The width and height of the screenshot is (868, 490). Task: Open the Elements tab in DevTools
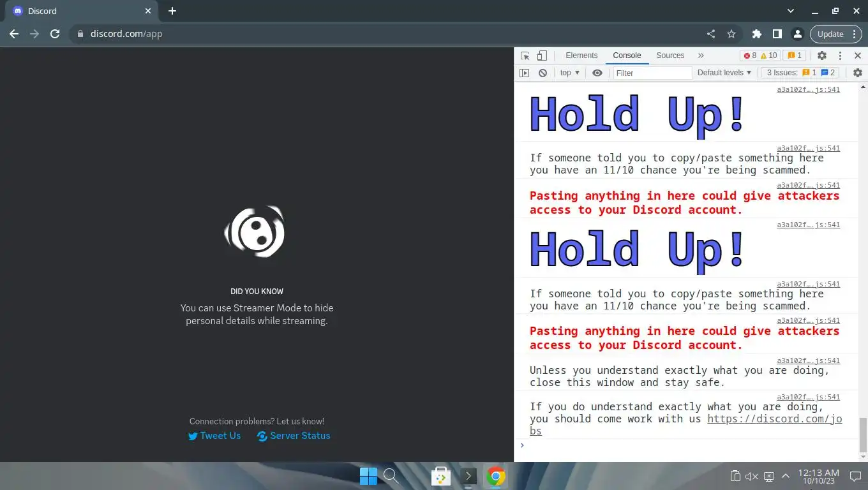(581, 56)
